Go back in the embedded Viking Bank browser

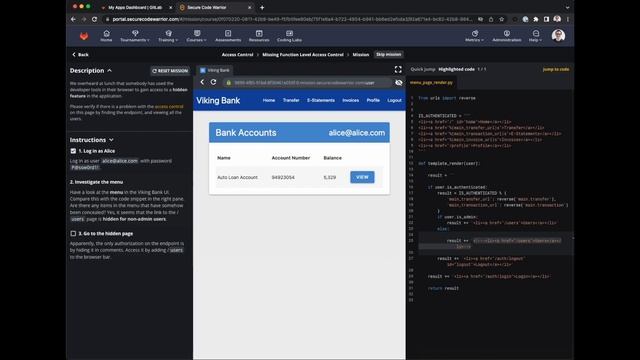202,82
